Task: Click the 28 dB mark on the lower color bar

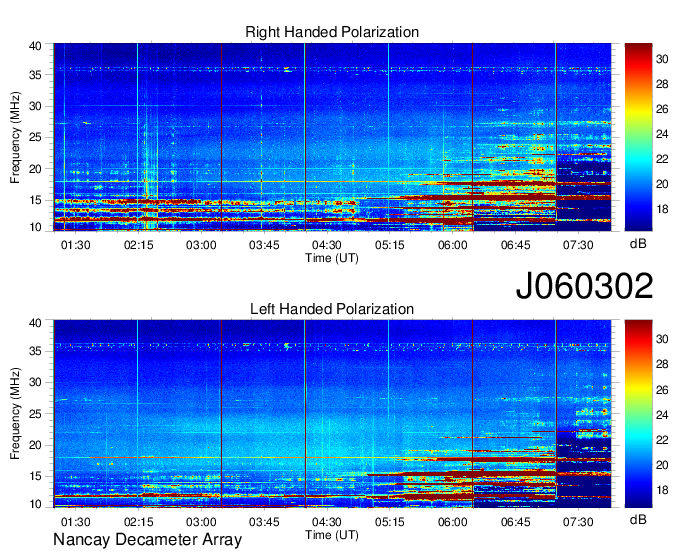Action: pos(662,364)
